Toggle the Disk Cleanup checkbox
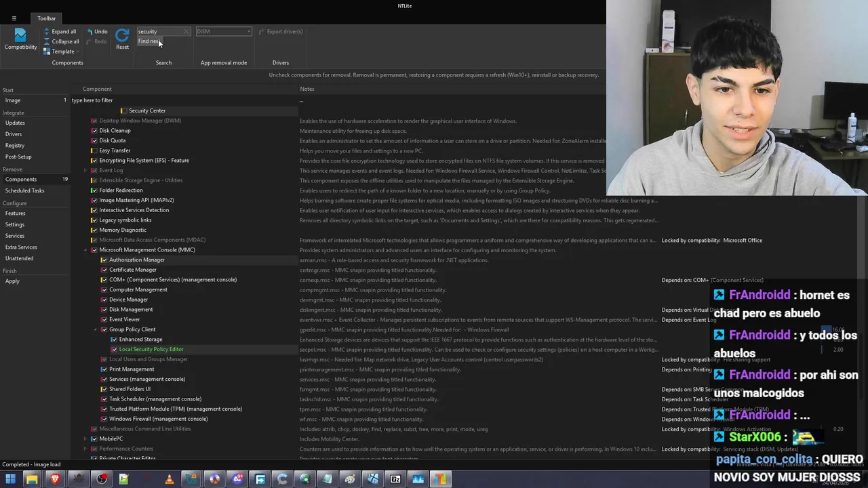 click(94, 131)
